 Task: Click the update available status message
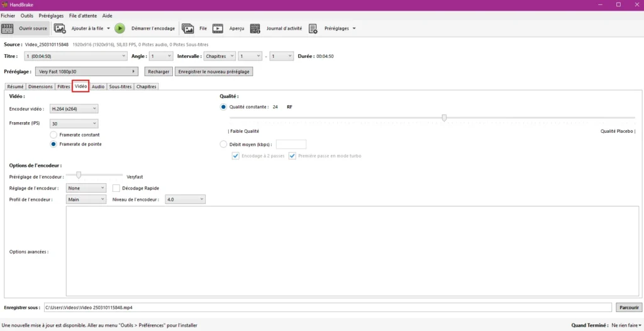(99, 325)
